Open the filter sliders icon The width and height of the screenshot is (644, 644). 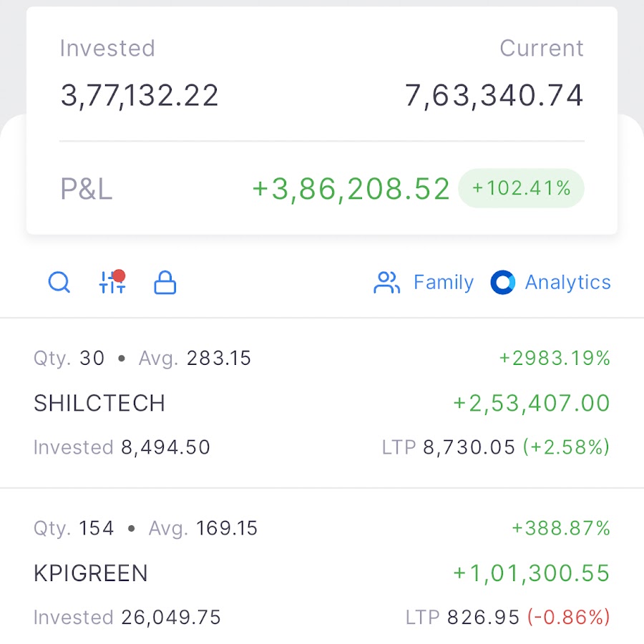tap(112, 282)
